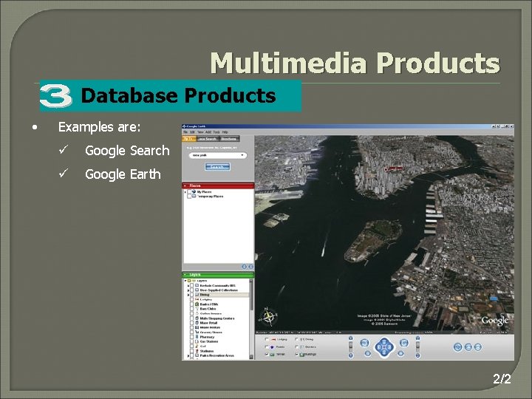This screenshot has width=532, height=399.
Task: Click the Search button in Google Earth
Action: tap(217, 166)
